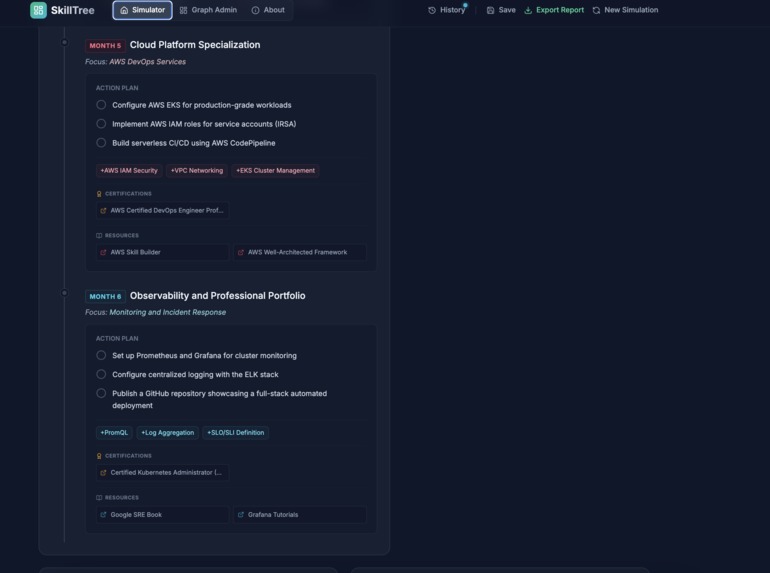Click external link icon beside AWS Skill Builder
The width and height of the screenshot is (770, 573).
click(x=103, y=252)
